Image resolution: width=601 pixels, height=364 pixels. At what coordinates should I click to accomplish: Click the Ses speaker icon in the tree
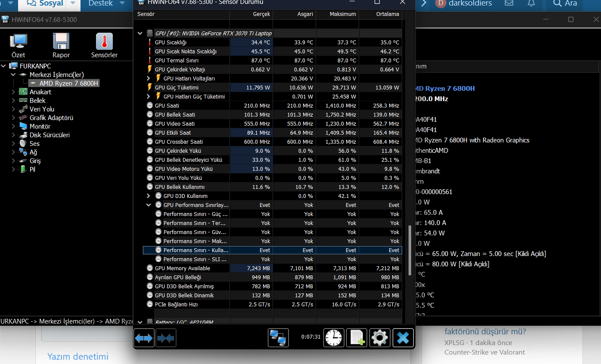[x=23, y=143]
